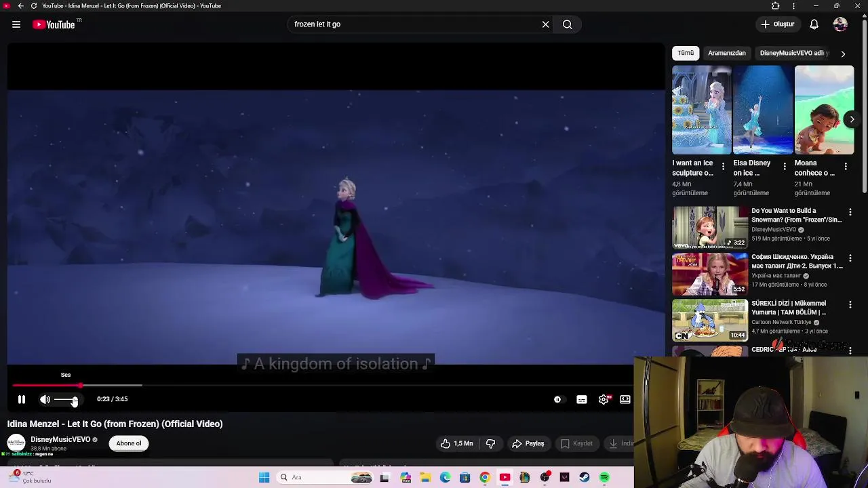The image size is (868, 488).
Task: Mute the video with the speaker icon
Action: 45,399
